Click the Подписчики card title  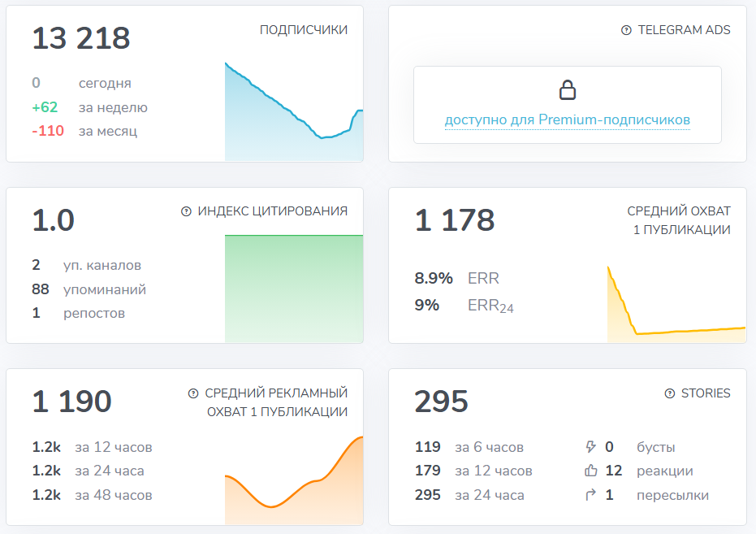[303, 30]
